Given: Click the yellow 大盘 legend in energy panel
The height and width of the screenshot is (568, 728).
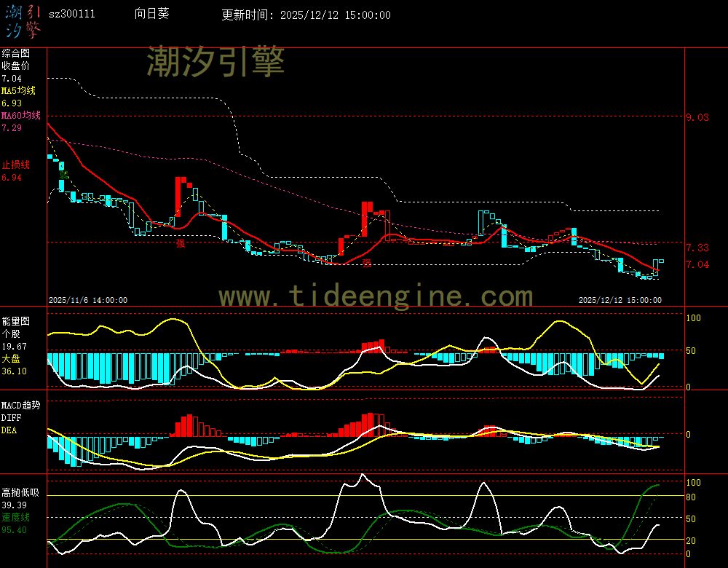Looking at the screenshot, I should [11, 359].
